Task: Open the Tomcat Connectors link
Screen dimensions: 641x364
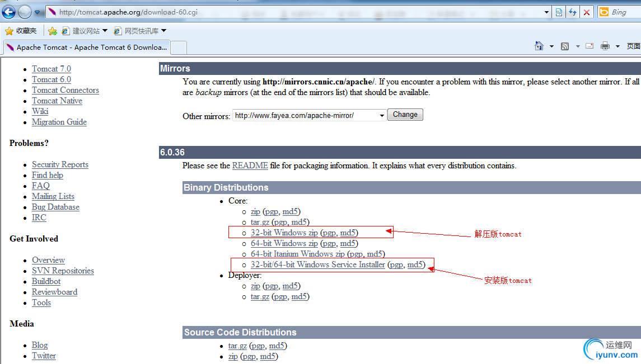Action: 65,90
